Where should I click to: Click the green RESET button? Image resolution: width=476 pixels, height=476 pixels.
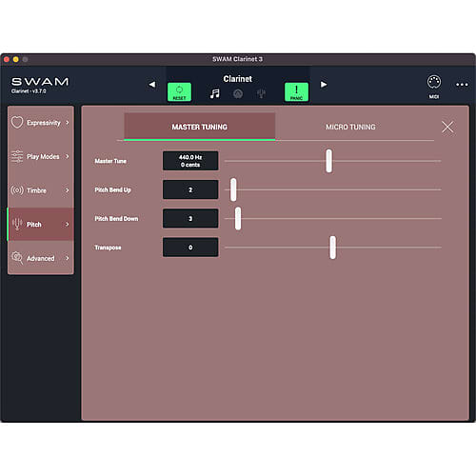[x=179, y=92]
